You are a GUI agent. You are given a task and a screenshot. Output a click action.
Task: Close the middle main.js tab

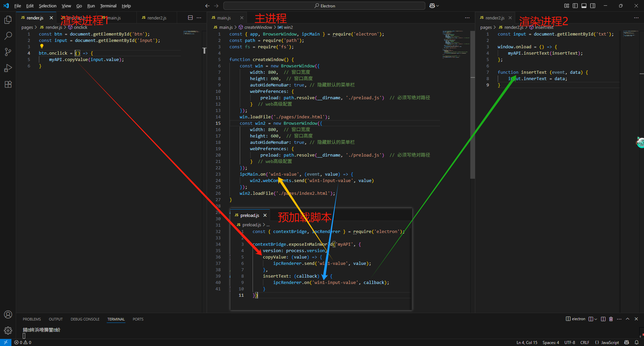pyautogui.click(x=242, y=18)
